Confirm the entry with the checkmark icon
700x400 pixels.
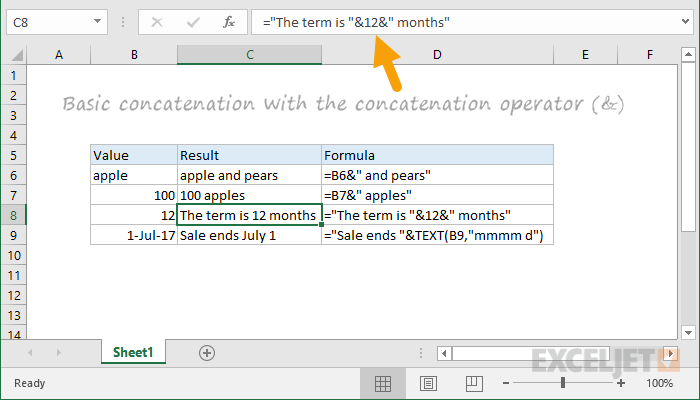pos(193,22)
